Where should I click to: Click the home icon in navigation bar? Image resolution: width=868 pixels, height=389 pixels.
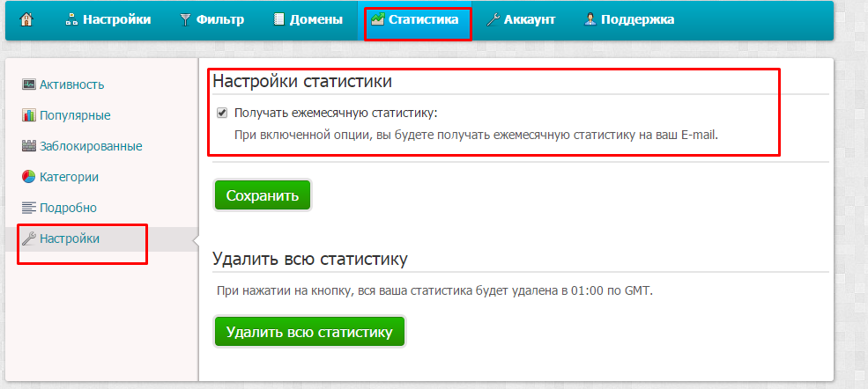point(26,20)
